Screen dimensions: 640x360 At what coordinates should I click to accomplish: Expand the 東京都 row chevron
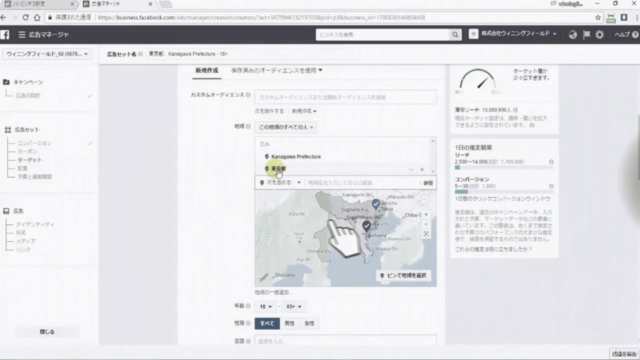411,169
